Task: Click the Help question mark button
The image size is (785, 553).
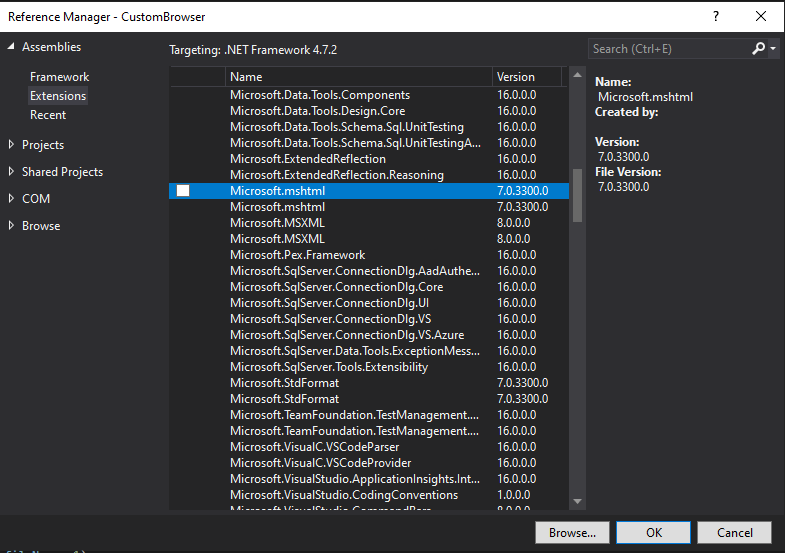Action: 716,16
